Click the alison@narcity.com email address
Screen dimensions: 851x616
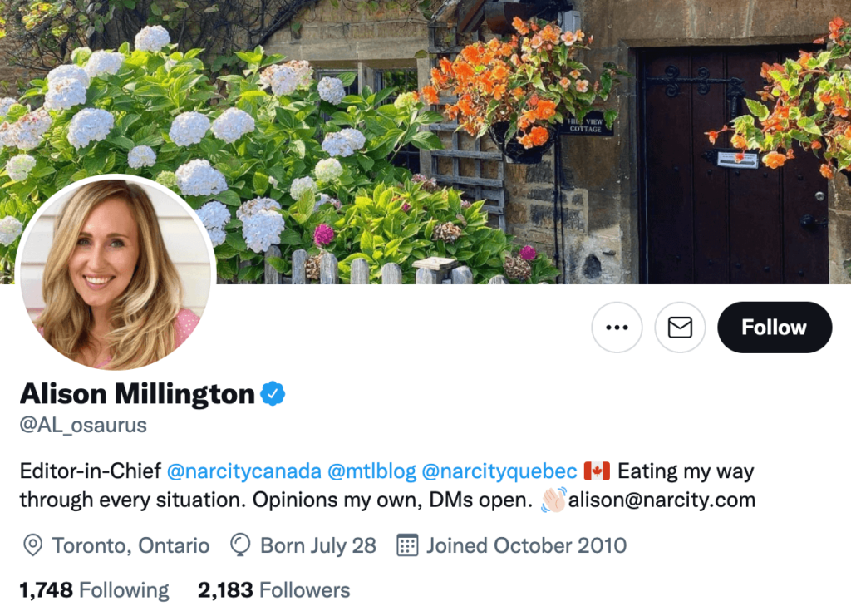[x=662, y=500]
